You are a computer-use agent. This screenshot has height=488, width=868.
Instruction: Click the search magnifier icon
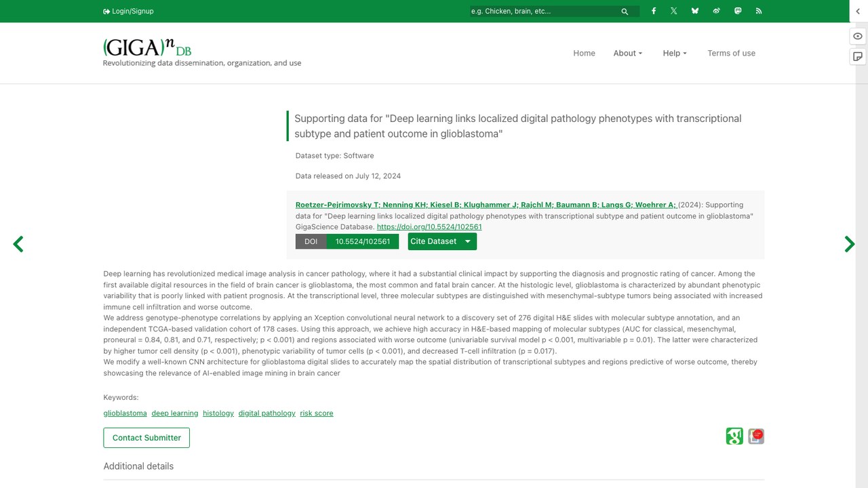pos(625,12)
